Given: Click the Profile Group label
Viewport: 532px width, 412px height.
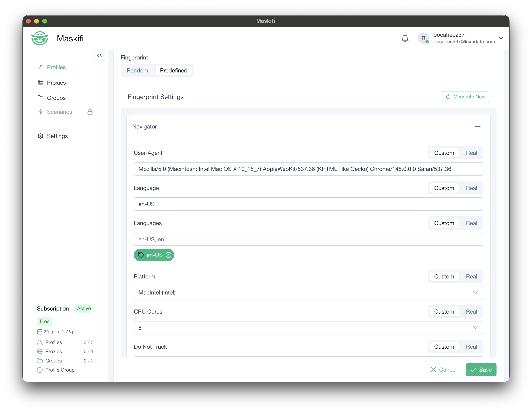Looking at the screenshot, I should (60, 370).
